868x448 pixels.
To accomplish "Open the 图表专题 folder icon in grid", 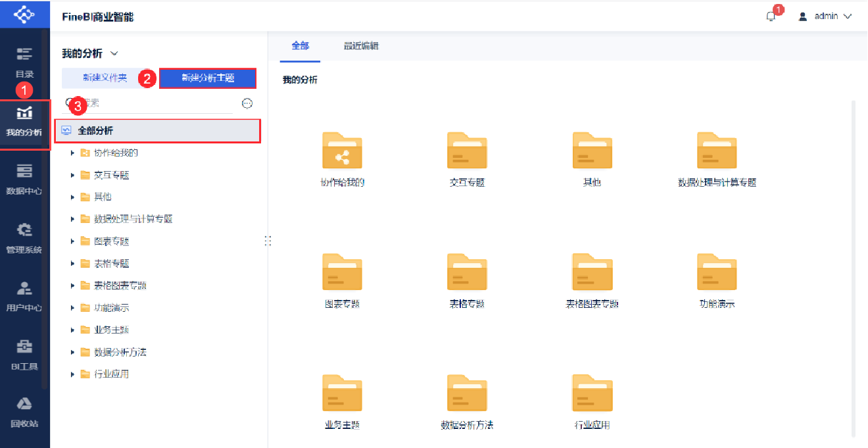I will [x=342, y=272].
